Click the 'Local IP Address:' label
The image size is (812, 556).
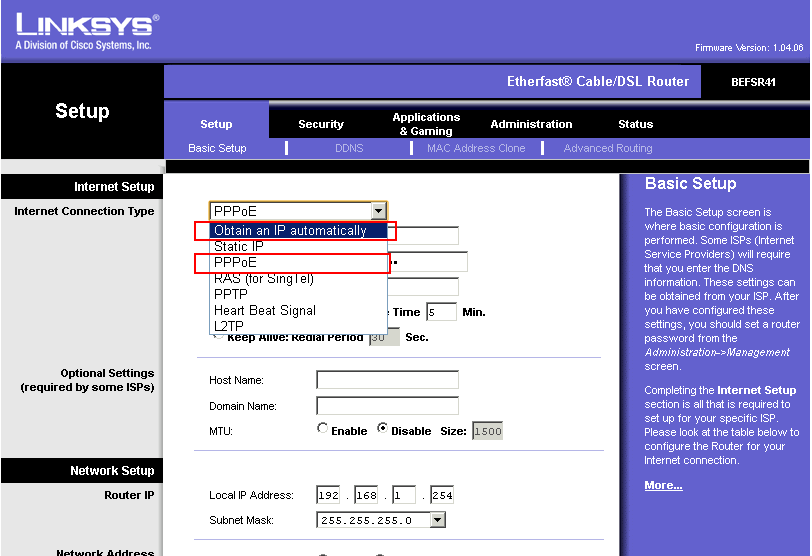(x=251, y=495)
